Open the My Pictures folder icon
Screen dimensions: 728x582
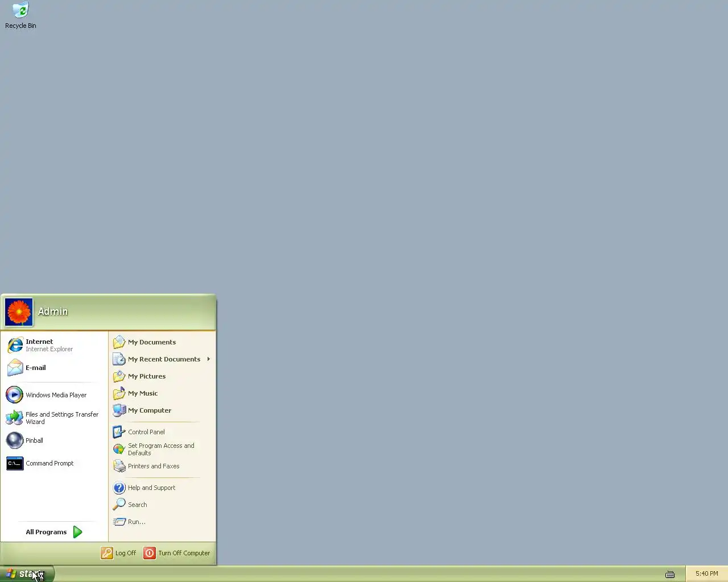(x=119, y=376)
